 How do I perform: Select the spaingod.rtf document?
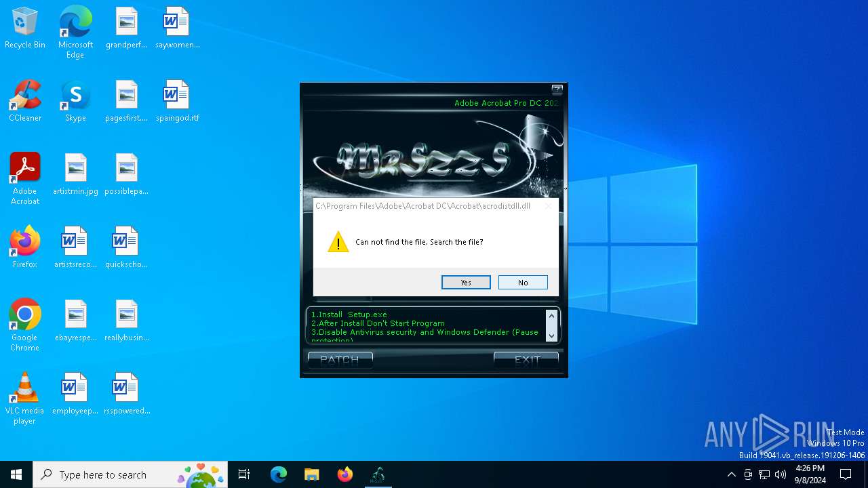pos(177,102)
